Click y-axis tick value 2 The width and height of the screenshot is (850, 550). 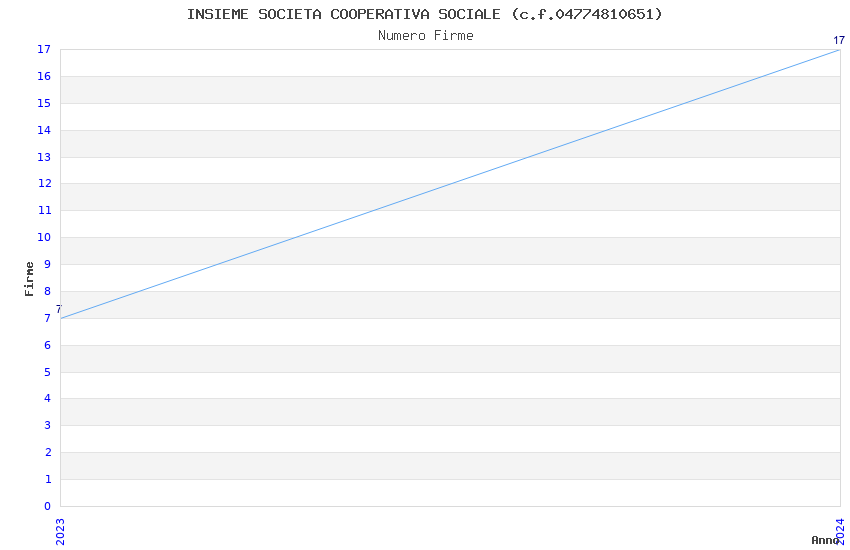point(48,452)
